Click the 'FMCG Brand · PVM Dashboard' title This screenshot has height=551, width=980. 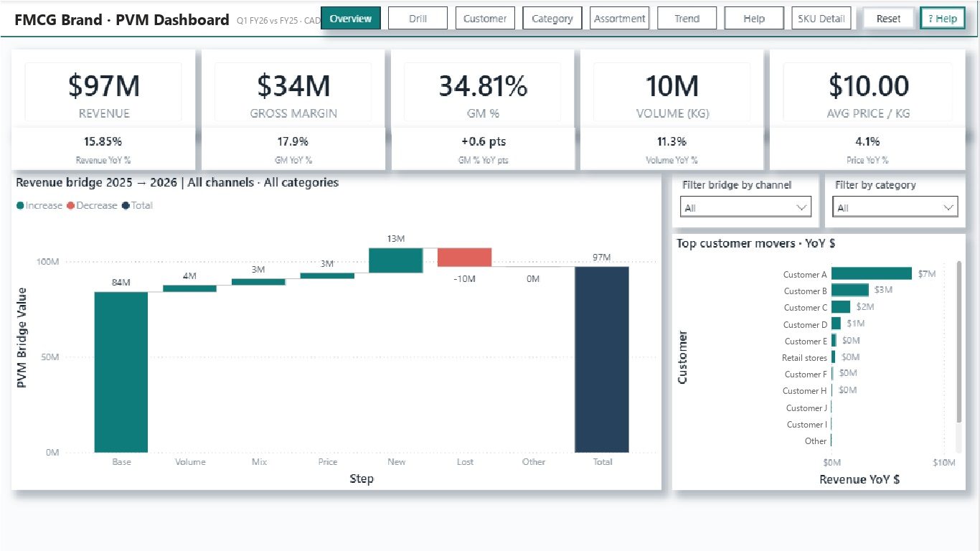[x=122, y=19]
